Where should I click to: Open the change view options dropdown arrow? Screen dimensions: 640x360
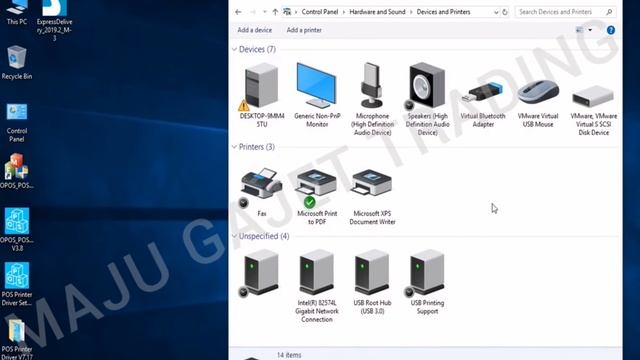tap(590, 30)
